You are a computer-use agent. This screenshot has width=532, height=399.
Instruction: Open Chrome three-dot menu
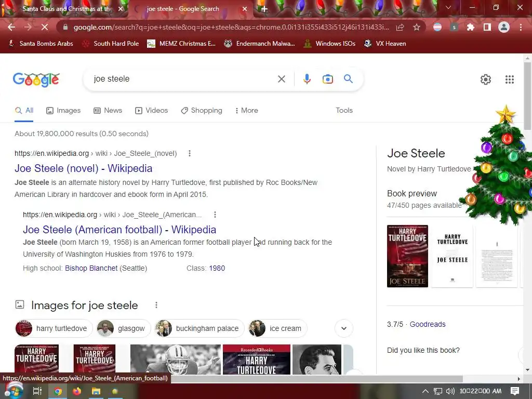pyautogui.click(x=521, y=27)
